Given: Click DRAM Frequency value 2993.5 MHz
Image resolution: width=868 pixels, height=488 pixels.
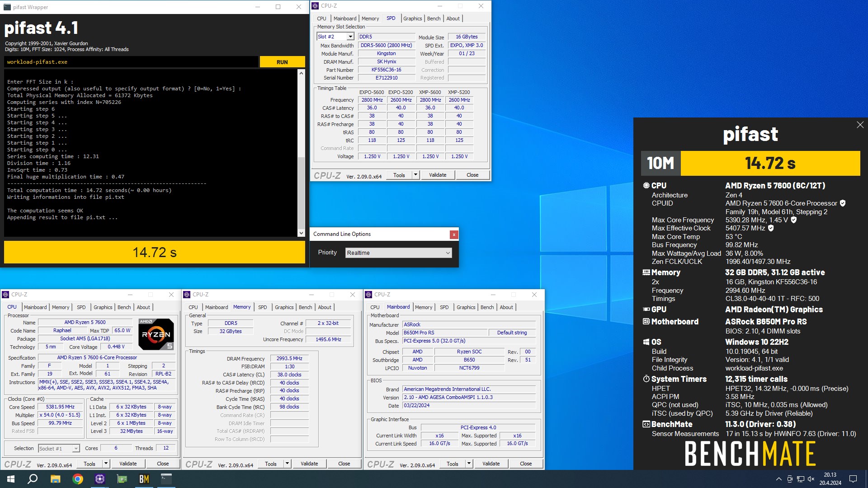Looking at the screenshot, I should (289, 359).
